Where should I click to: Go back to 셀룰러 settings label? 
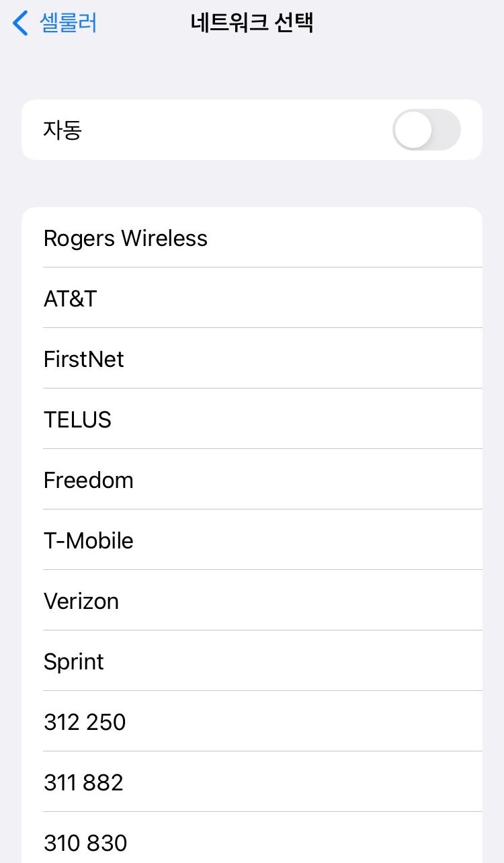coord(69,23)
